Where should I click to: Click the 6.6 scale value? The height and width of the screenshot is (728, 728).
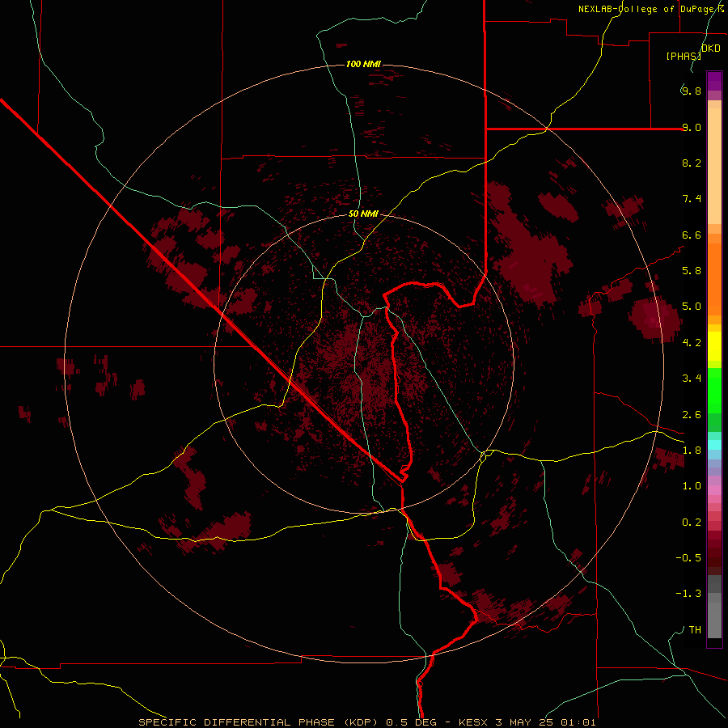692,235
